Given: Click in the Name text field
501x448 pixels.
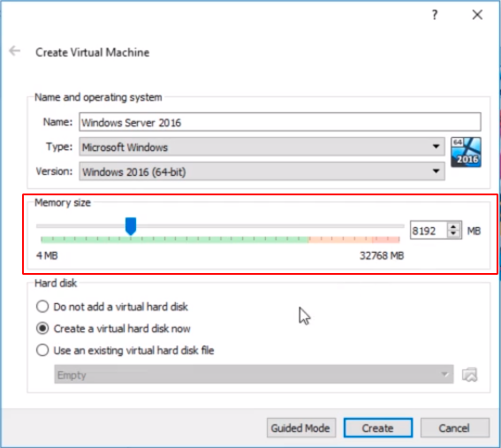Looking at the screenshot, I should tap(280, 122).
